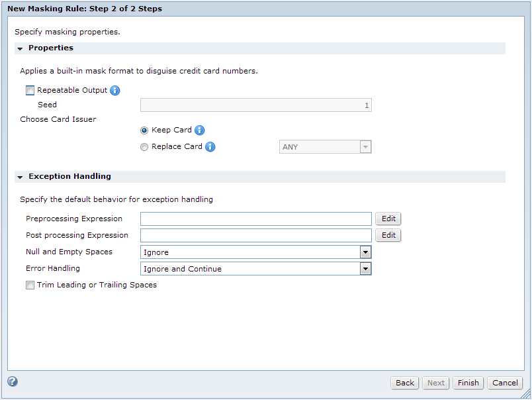The width and height of the screenshot is (532, 400).
Task: Select the Replace Card radio button
Action: (144, 147)
